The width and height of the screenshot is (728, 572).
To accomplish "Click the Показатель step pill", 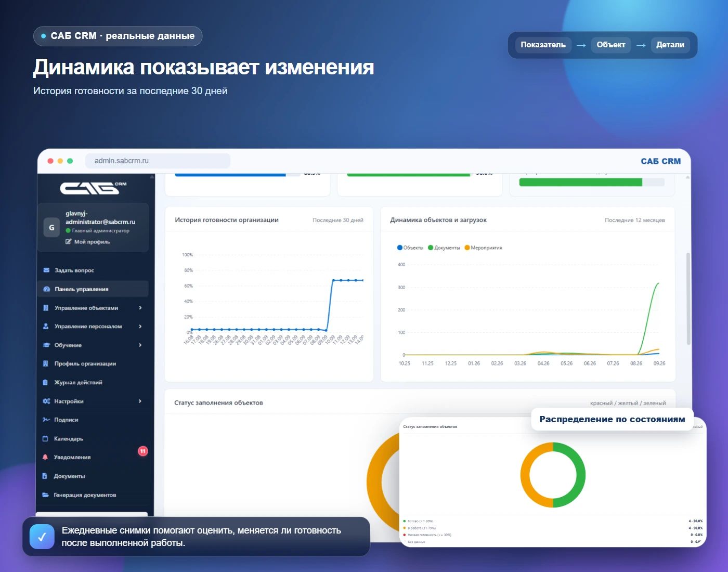I will 543,45.
